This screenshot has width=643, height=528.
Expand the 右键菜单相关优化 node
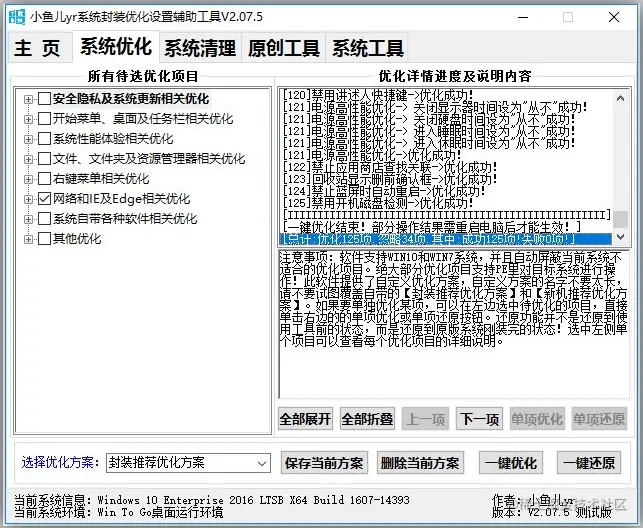click(x=28, y=179)
